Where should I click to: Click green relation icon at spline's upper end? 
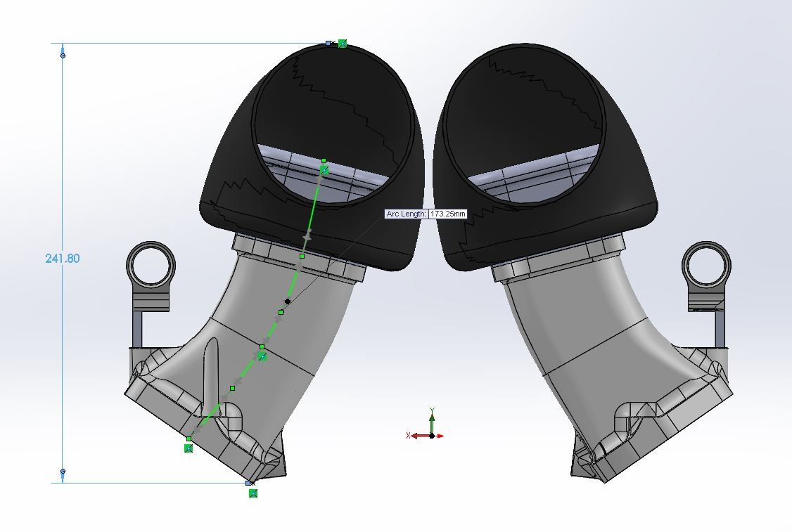pyautogui.click(x=324, y=170)
